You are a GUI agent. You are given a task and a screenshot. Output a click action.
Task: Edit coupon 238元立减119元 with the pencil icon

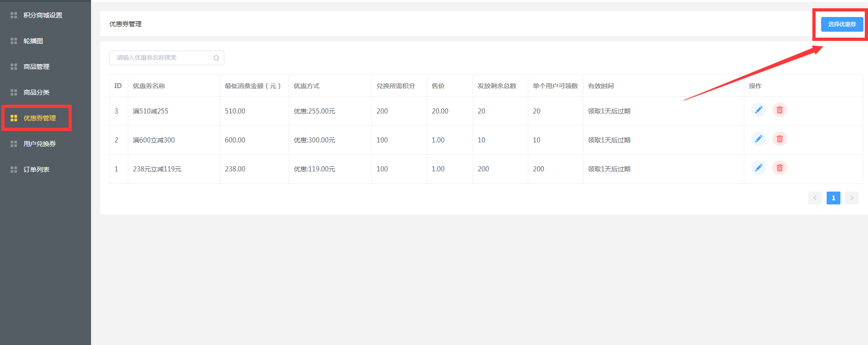759,168
